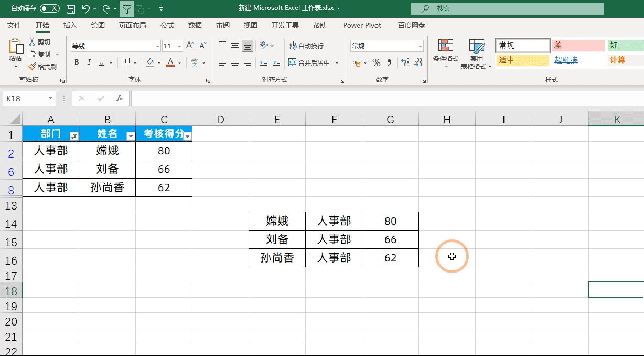
Task: Click the Hyperlink (超链接) cell style
Action: pyautogui.click(x=577, y=60)
